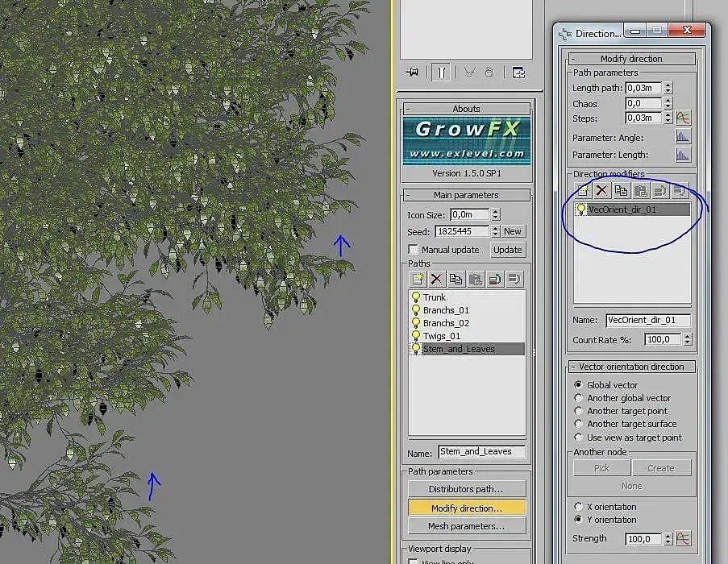Select Twigs_01 path

[467, 336]
